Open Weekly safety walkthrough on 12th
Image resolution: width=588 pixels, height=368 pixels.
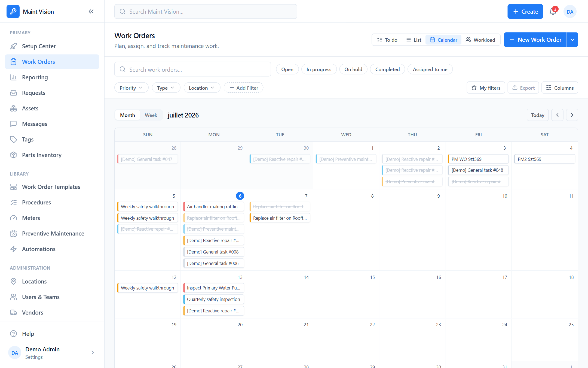[148, 288]
